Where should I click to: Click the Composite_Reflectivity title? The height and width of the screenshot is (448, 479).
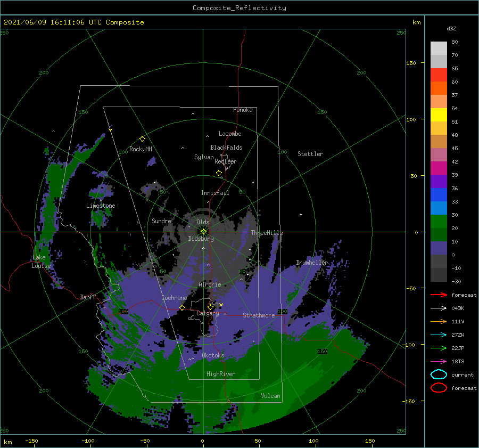pos(240,8)
